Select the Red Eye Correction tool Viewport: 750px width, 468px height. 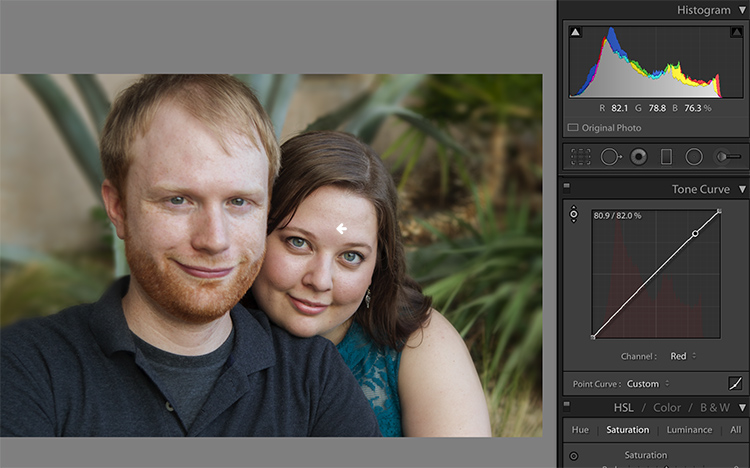(x=639, y=156)
